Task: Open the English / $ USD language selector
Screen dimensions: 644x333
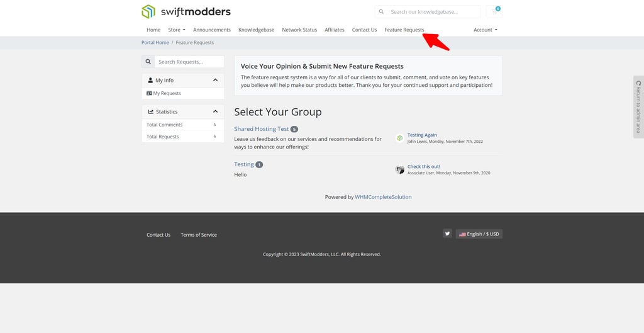Action: tap(479, 234)
